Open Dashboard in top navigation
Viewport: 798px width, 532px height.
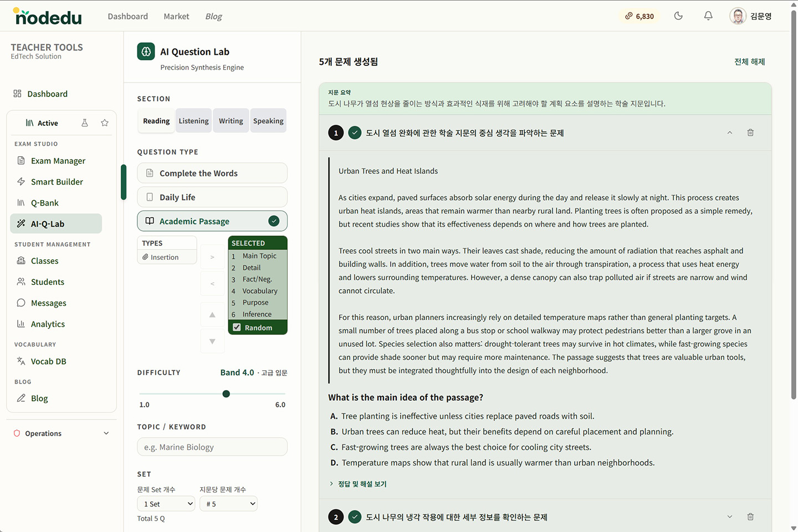click(x=127, y=16)
